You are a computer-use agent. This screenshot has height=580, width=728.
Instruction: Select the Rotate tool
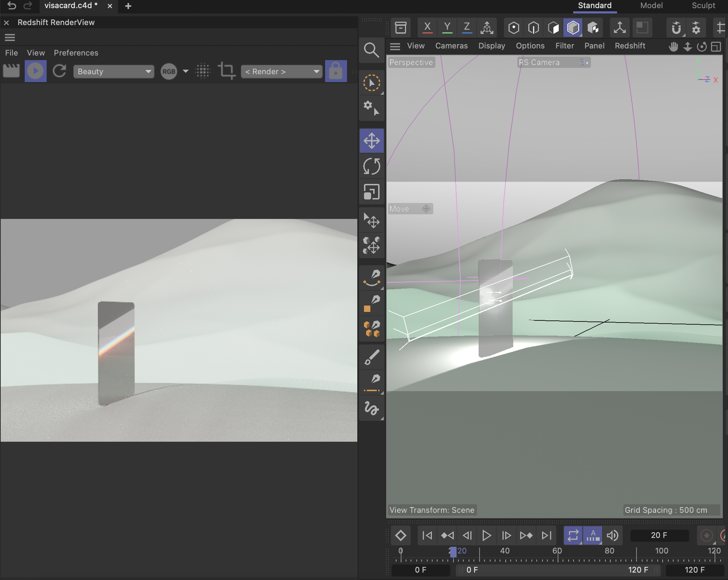tap(371, 166)
